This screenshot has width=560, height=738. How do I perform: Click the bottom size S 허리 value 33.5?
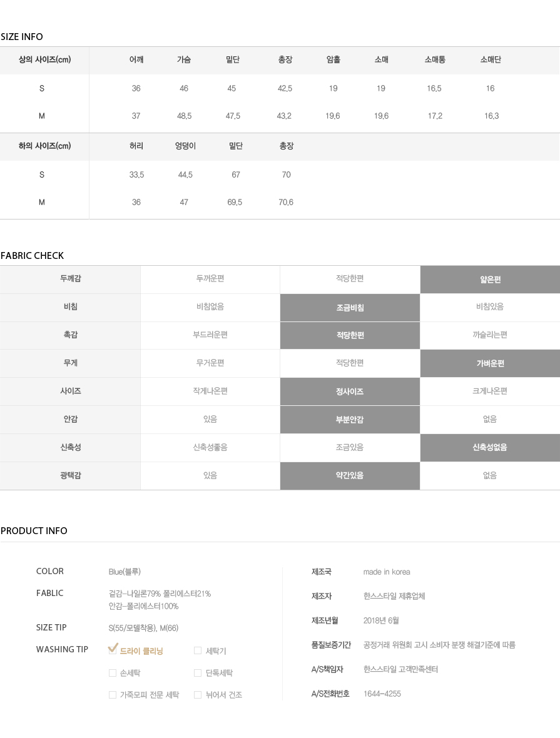[136, 174]
